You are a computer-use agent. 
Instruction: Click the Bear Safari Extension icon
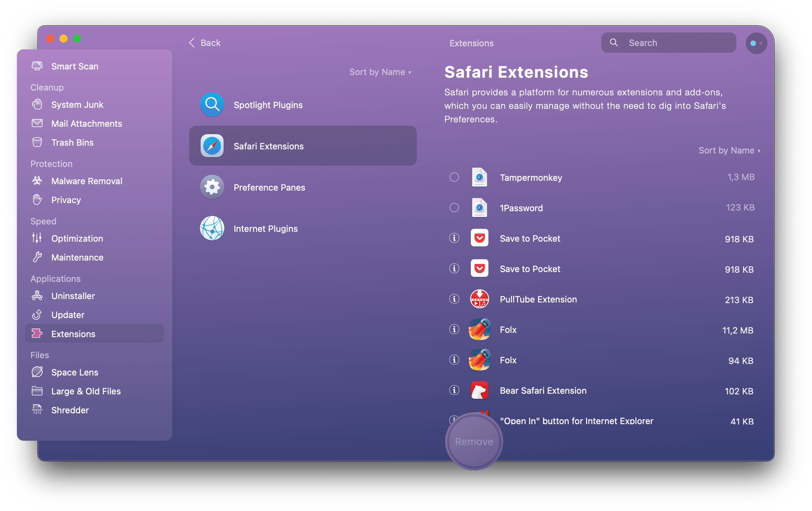[480, 390]
